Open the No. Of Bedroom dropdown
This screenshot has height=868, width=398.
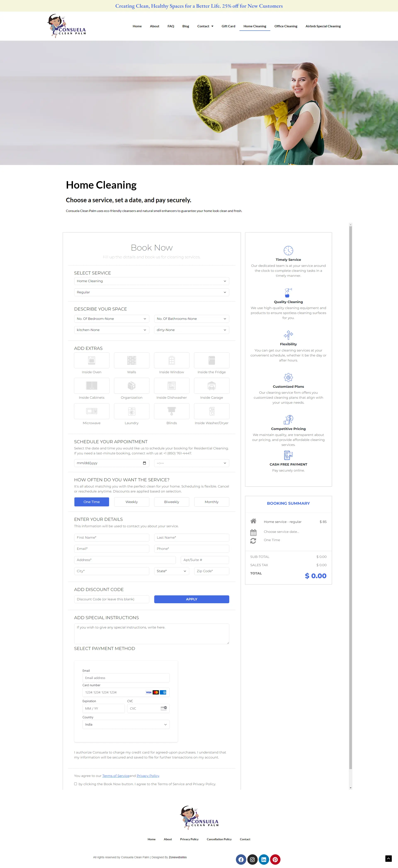(x=112, y=318)
